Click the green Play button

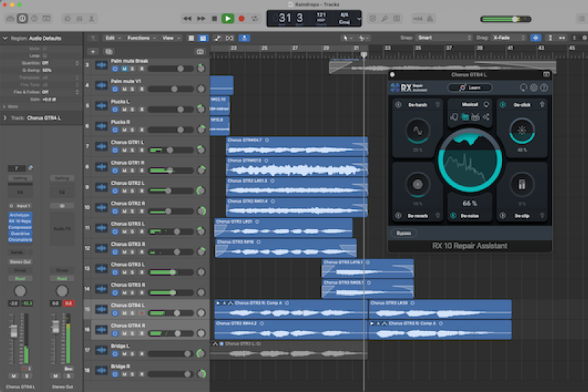[x=227, y=18]
